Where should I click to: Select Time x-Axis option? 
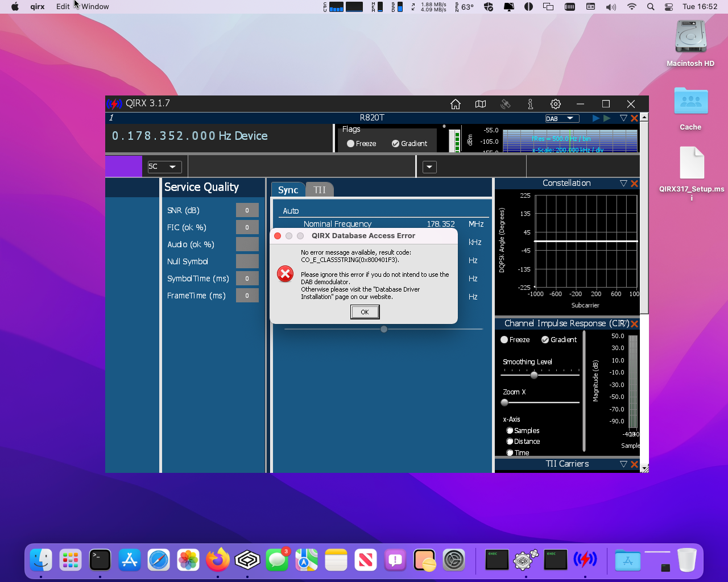518,453
